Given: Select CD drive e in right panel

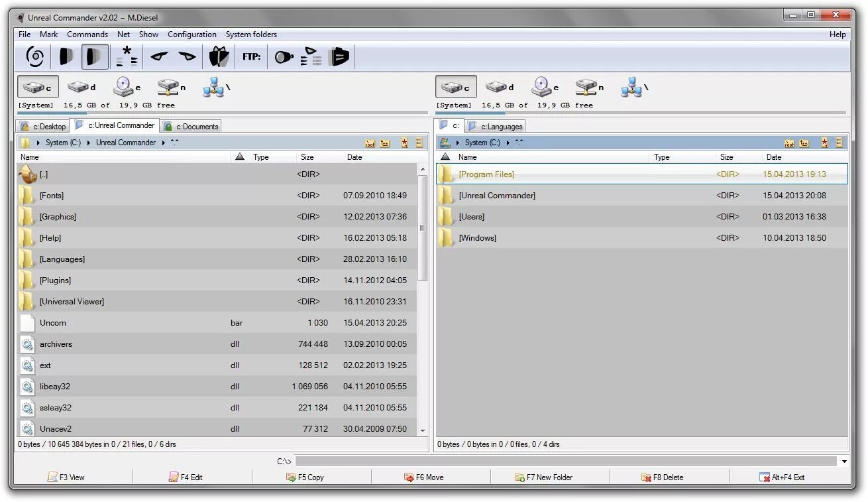Looking at the screenshot, I should [545, 87].
